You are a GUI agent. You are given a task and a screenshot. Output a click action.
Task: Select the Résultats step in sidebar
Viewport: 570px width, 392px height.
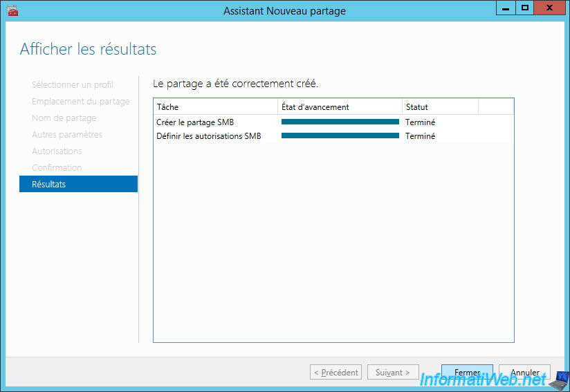pyautogui.click(x=79, y=184)
